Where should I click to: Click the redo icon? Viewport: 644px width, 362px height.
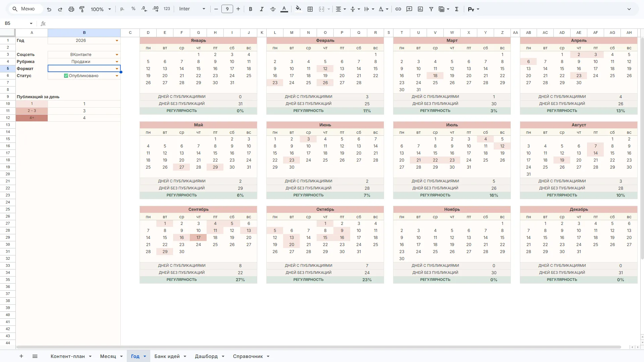click(x=60, y=9)
